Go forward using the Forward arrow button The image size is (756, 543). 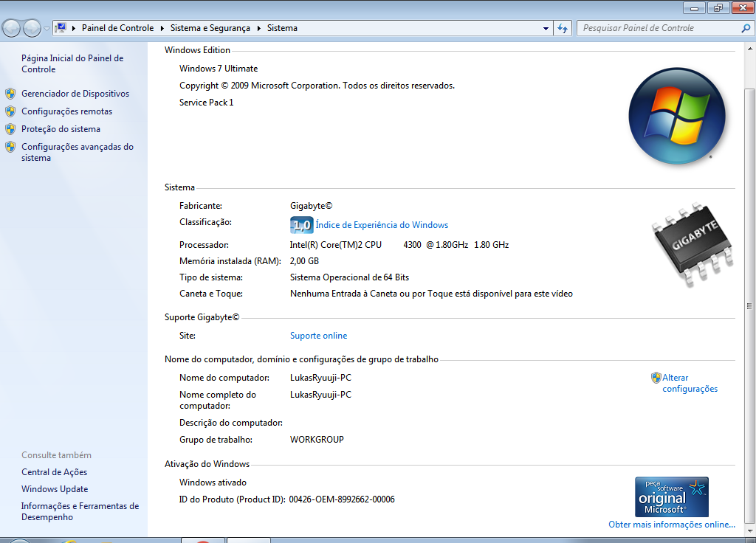click(32, 29)
